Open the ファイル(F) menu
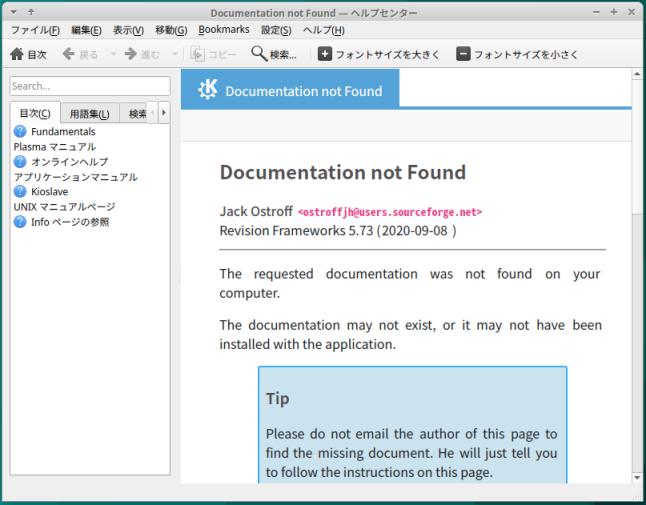The width and height of the screenshot is (646, 505). [35, 30]
